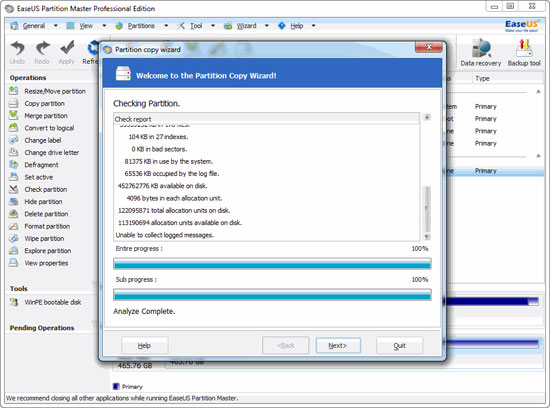Expand the Partitions dropdown arrow
Image resolution: width=550 pixels, height=408 pixels.
pyautogui.click(x=166, y=26)
